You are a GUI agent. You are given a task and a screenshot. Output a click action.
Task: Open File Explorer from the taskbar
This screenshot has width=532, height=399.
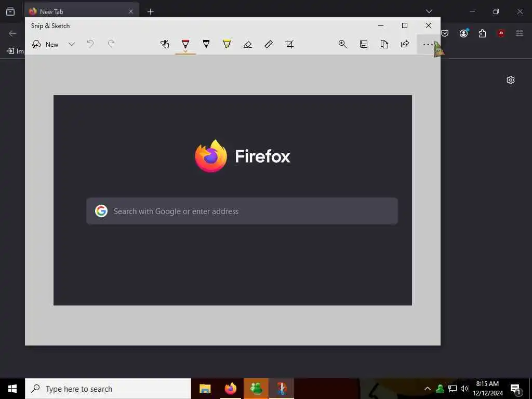coord(205,389)
